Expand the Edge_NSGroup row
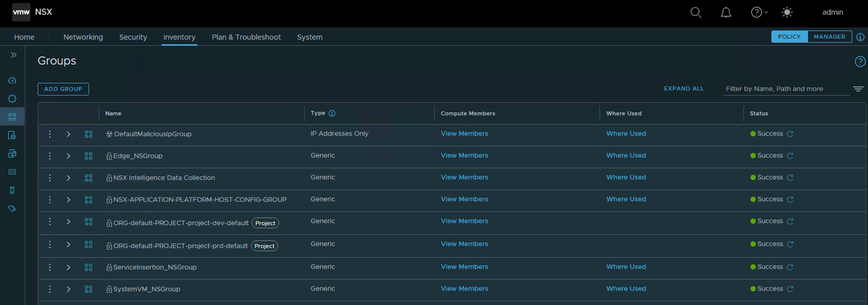Screen dimensions: 868x305 68,156
